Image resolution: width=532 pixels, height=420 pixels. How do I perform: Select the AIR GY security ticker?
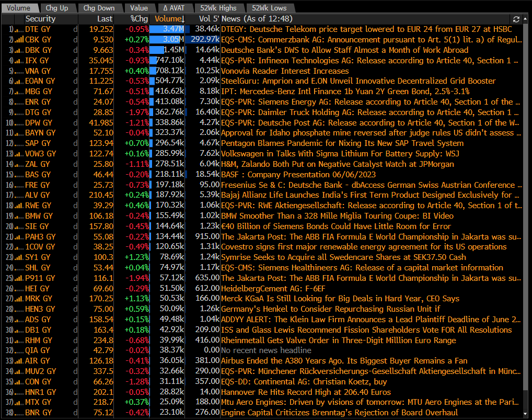point(37,361)
